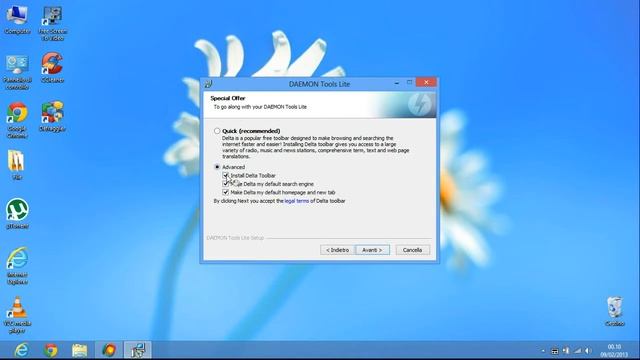Uncheck Delta default homepage and new tab
Viewport: 640px width, 360px height.
(x=226, y=192)
